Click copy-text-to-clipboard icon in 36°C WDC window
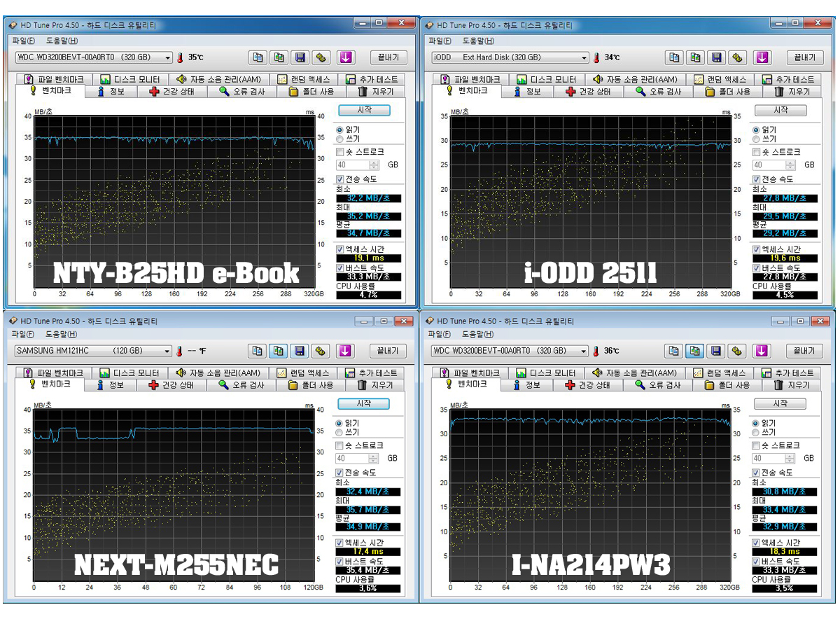The image size is (840, 619). coord(674,351)
